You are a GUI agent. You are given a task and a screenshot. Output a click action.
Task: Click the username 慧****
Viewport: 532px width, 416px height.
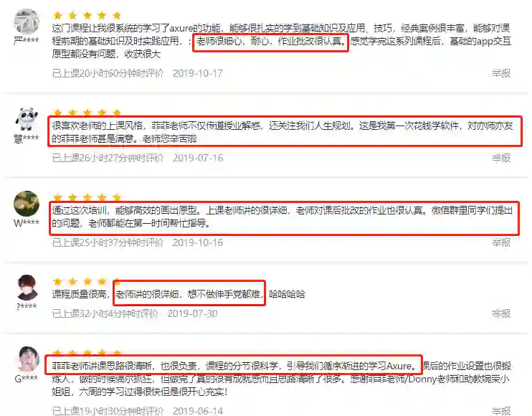point(26,138)
